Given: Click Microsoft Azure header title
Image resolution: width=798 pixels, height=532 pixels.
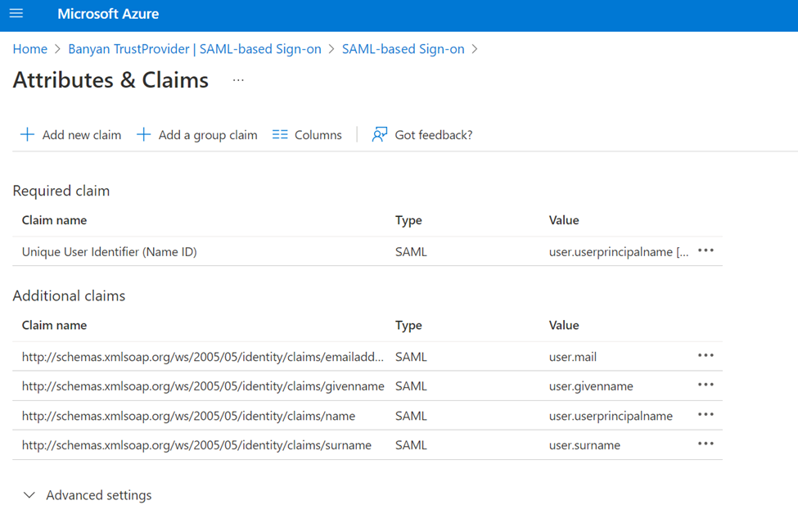Looking at the screenshot, I should 108,14.
